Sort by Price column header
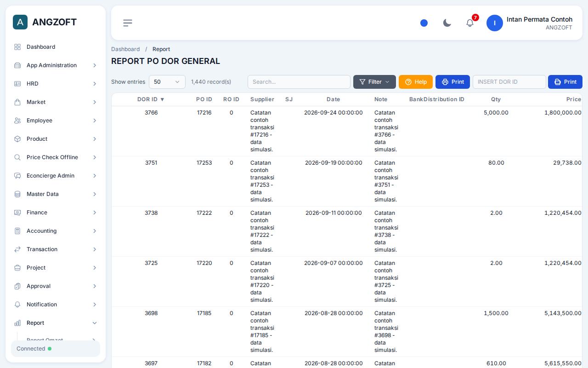The height and width of the screenshot is (368, 588). pos(574,99)
